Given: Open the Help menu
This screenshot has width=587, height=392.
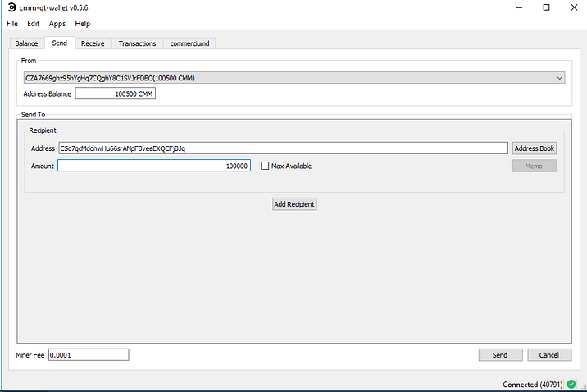Looking at the screenshot, I should pyautogui.click(x=82, y=24).
